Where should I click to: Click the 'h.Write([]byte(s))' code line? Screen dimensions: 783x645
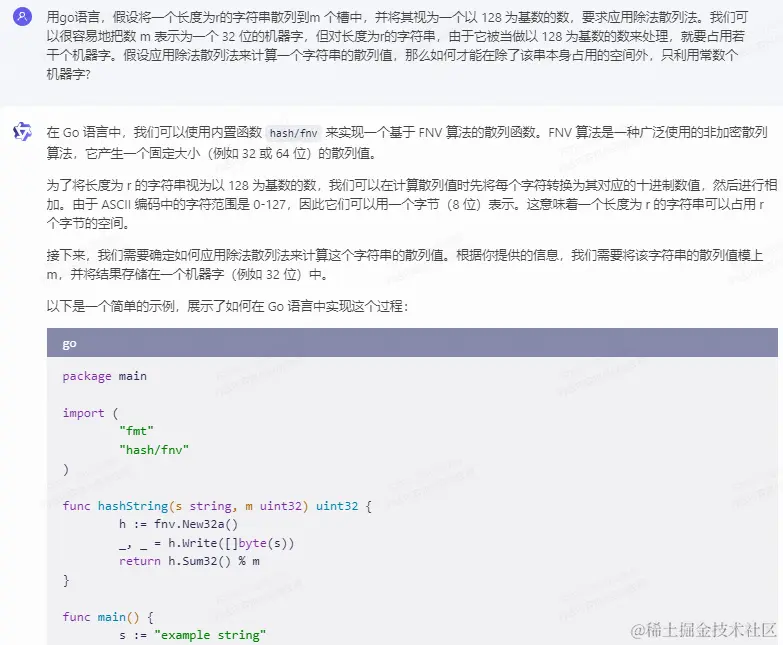(x=207, y=543)
